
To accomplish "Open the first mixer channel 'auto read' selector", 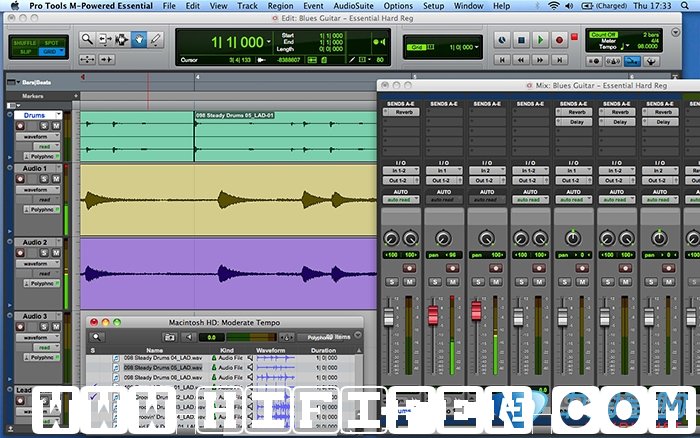I will (x=401, y=200).
